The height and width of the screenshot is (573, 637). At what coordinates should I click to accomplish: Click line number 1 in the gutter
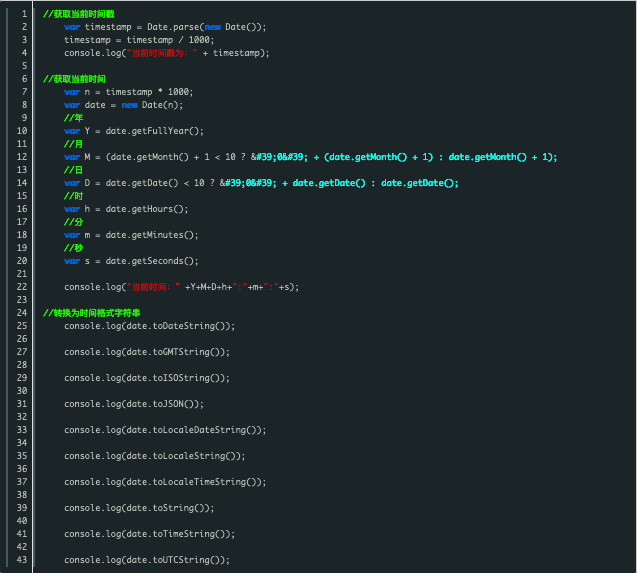pos(24,14)
